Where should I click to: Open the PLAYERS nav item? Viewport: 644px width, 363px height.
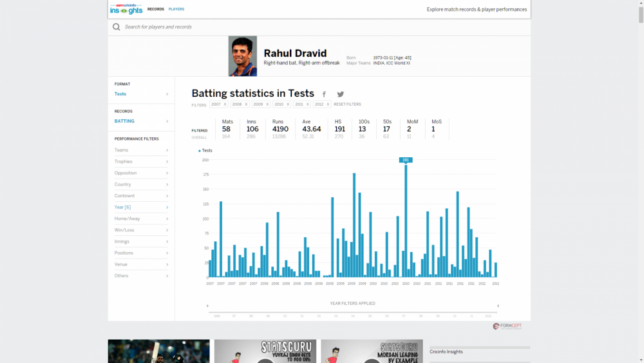(176, 9)
